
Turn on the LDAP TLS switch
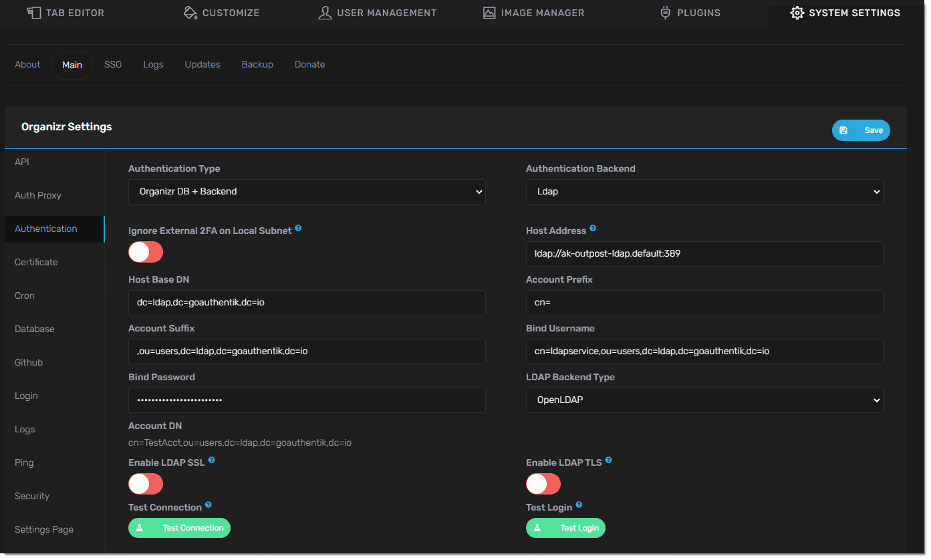[x=543, y=483]
